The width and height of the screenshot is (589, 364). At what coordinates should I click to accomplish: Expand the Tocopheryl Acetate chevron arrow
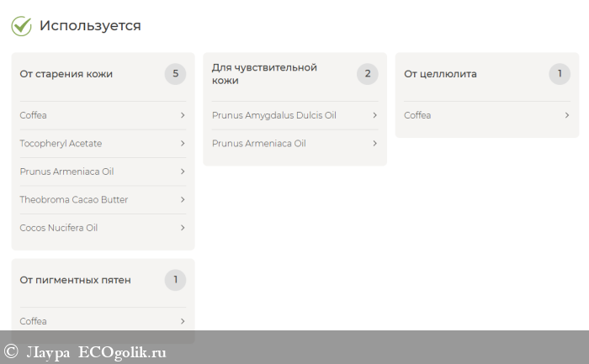(183, 144)
